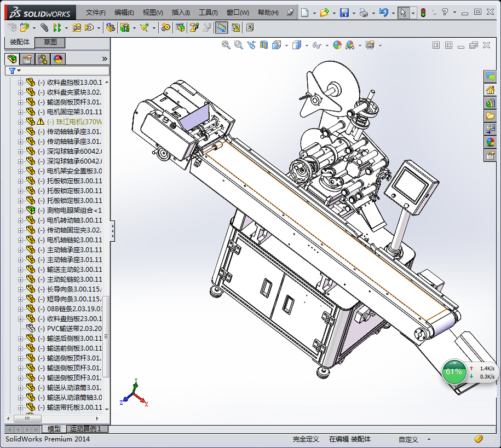The height and width of the screenshot is (448, 501).
Task: Click the Exploded View tool icon
Action: [x=194, y=28]
